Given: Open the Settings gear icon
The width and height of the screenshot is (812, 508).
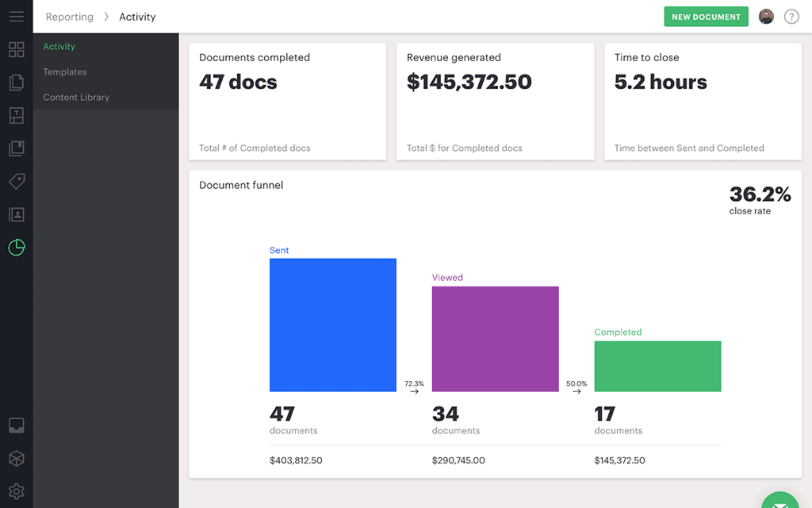Looking at the screenshot, I should pos(16,491).
